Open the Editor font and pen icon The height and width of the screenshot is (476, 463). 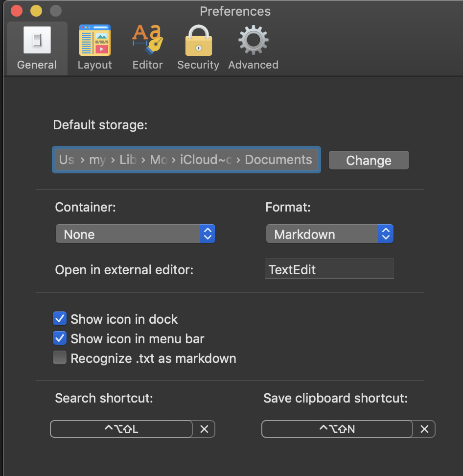148,40
